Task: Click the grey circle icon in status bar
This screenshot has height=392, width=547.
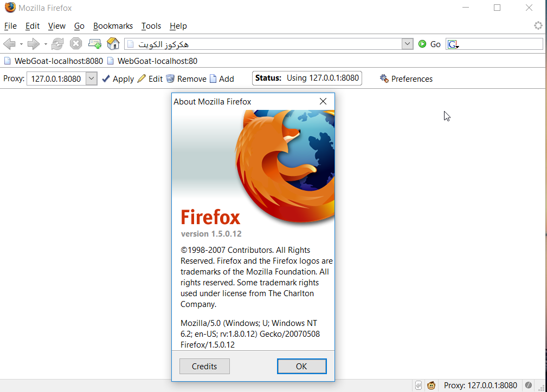Action: (529, 385)
